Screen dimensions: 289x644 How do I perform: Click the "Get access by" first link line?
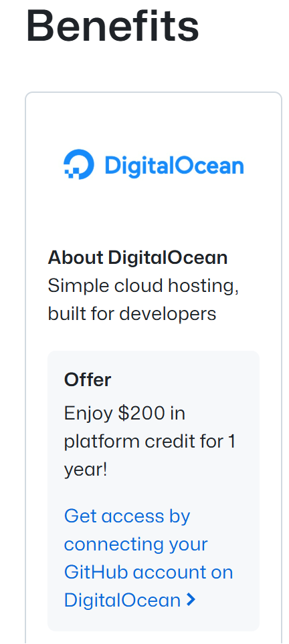coord(127,516)
